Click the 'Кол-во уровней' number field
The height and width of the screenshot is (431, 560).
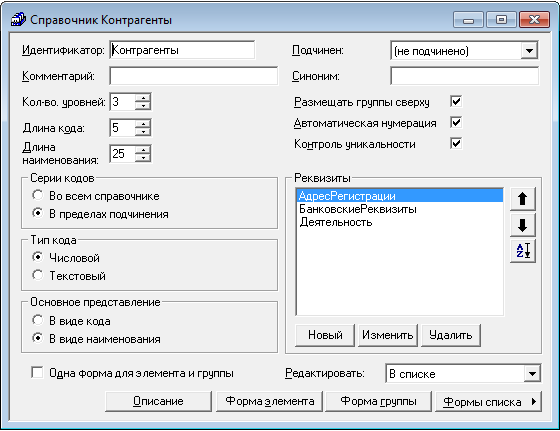tap(122, 102)
